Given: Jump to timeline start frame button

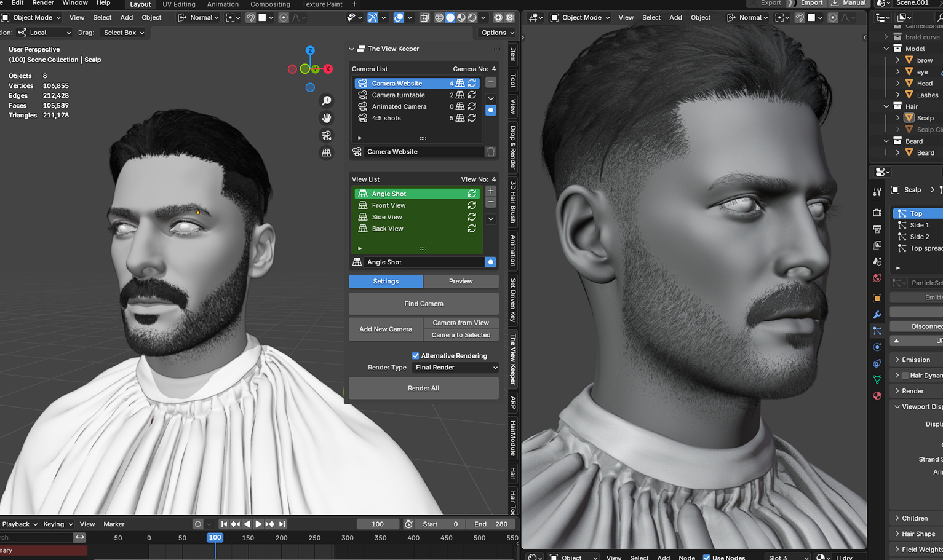Looking at the screenshot, I should pos(224,524).
